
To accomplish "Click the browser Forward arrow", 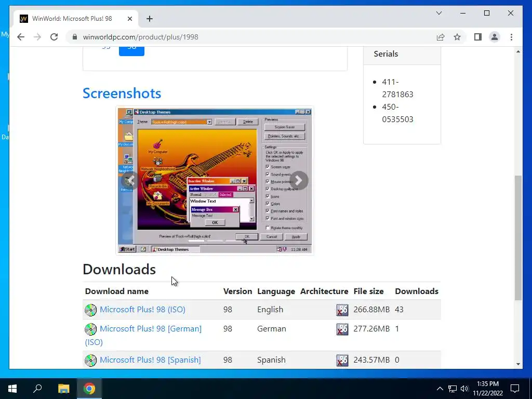I will (37, 37).
